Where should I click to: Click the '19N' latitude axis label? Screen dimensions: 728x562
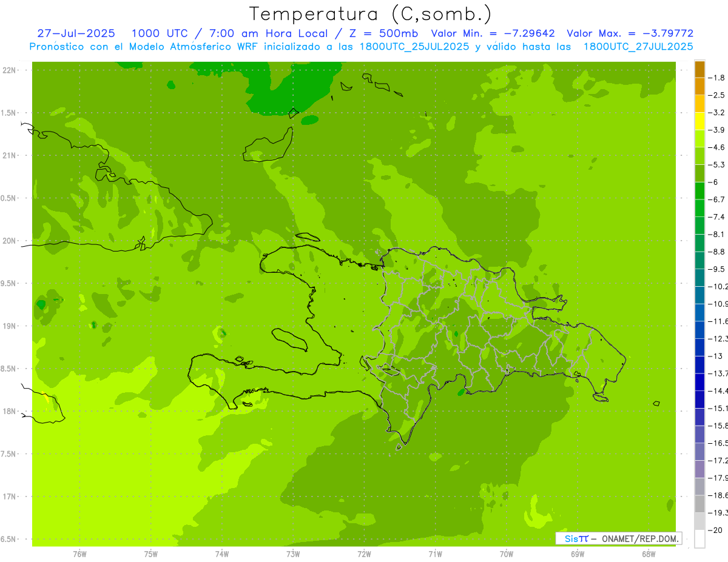pyautogui.click(x=10, y=326)
